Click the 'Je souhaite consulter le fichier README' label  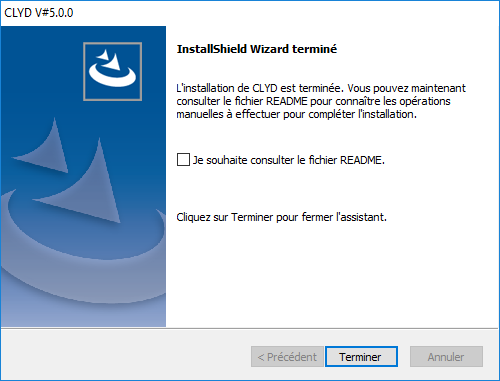click(x=289, y=160)
